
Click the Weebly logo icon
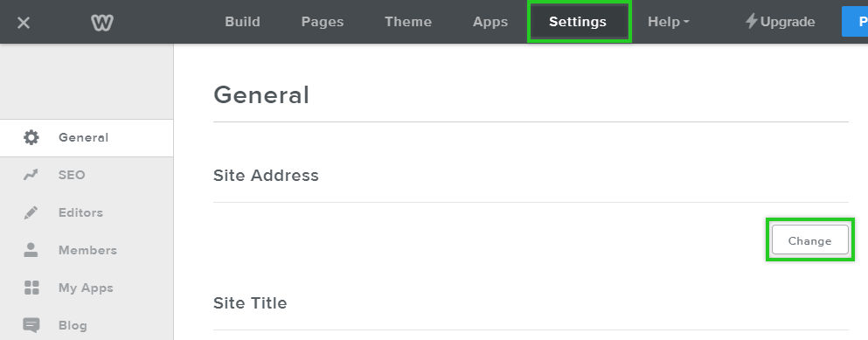point(102,22)
